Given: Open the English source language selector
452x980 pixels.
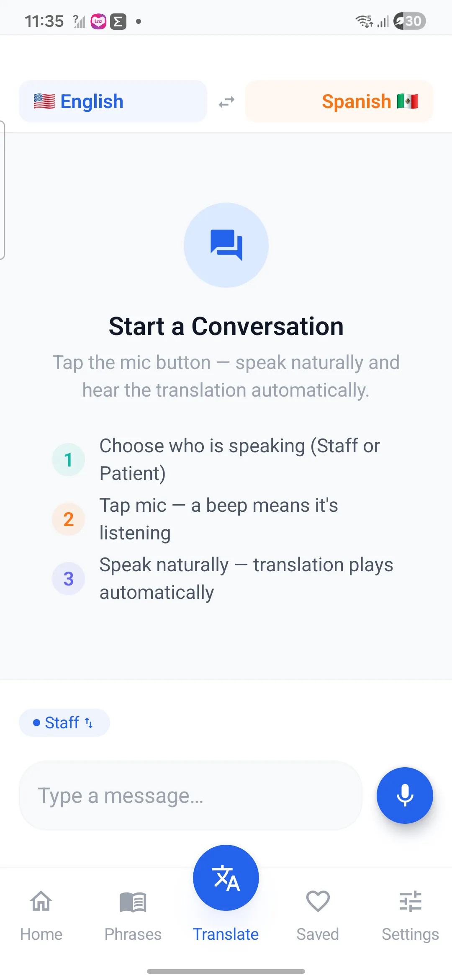Looking at the screenshot, I should click(x=113, y=101).
